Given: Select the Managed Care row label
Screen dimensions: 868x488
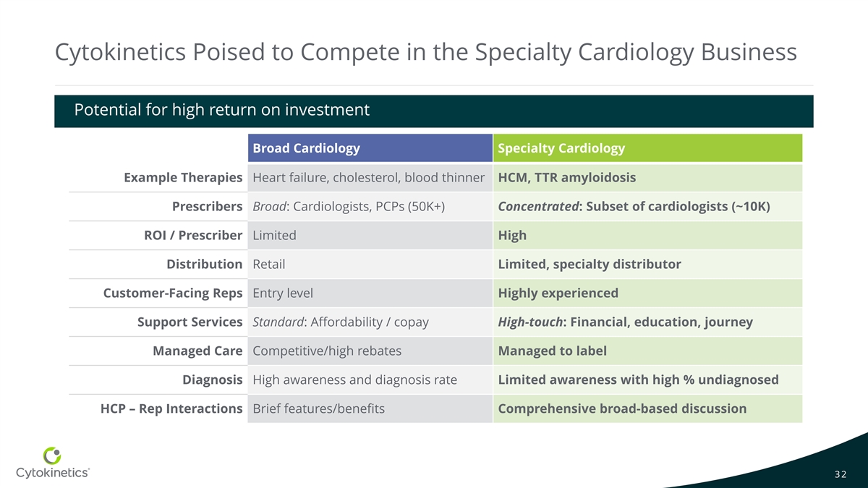Looking at the screenshot, I should point(197,351).
